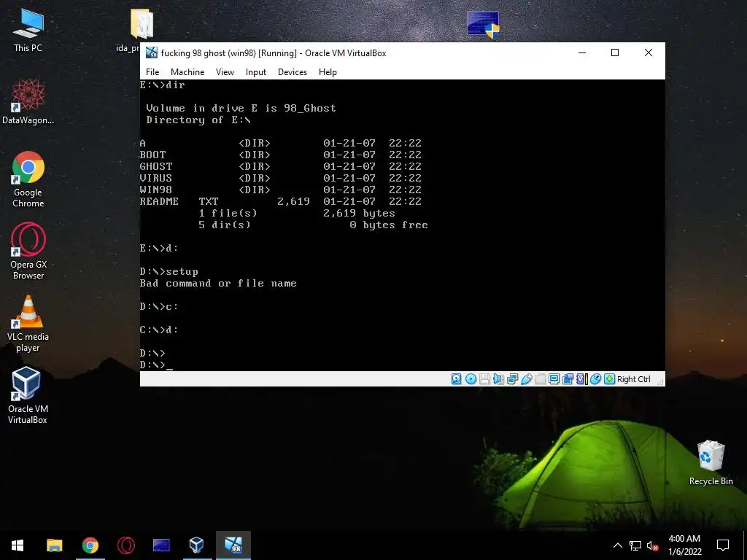747x560 pixels.
Task: Click the blue window taskbar app icon
Action: [161, 545]
